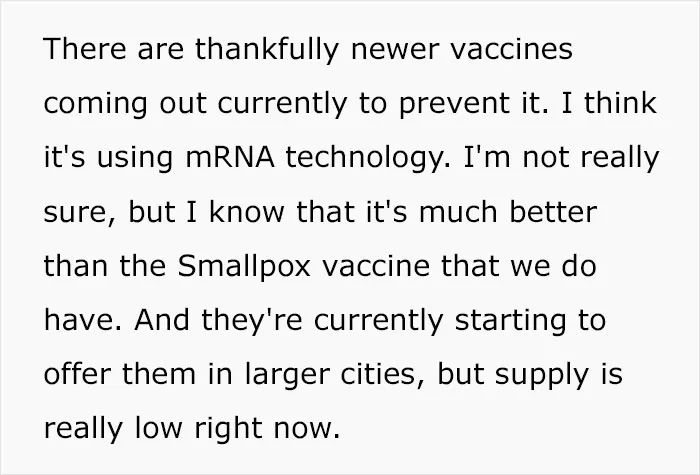Click the word "thankfully" in first line
Image resolution: width=700 pixels, height=475 pixels.
point(267,49)
